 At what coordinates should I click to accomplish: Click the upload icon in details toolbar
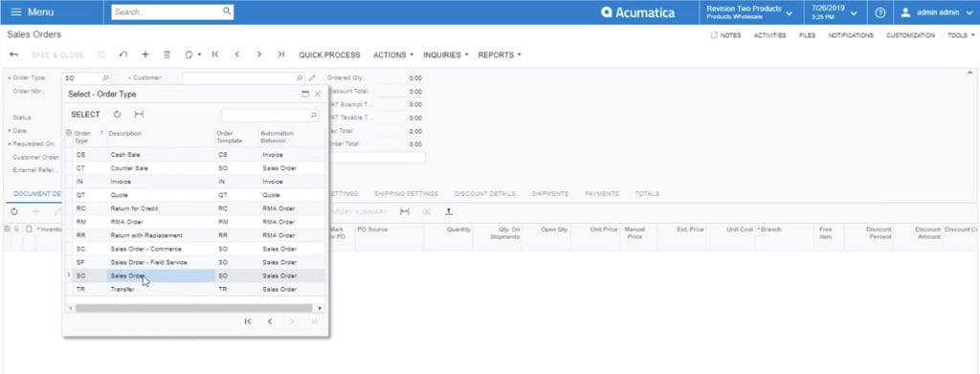448,211
